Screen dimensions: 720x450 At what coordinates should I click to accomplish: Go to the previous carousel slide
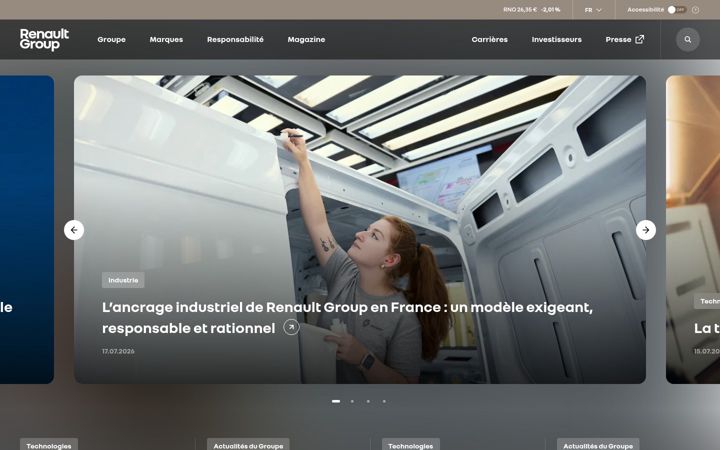pos(74,230)
